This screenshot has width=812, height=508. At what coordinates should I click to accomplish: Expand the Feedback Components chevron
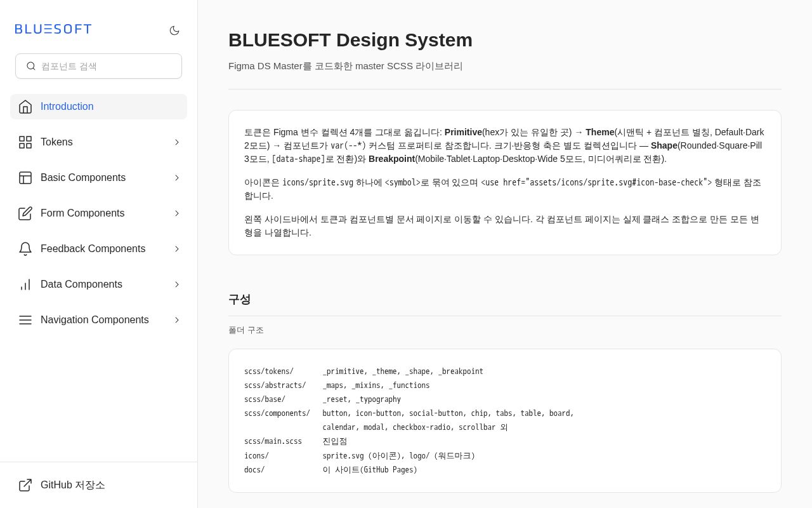click(177, 249)
